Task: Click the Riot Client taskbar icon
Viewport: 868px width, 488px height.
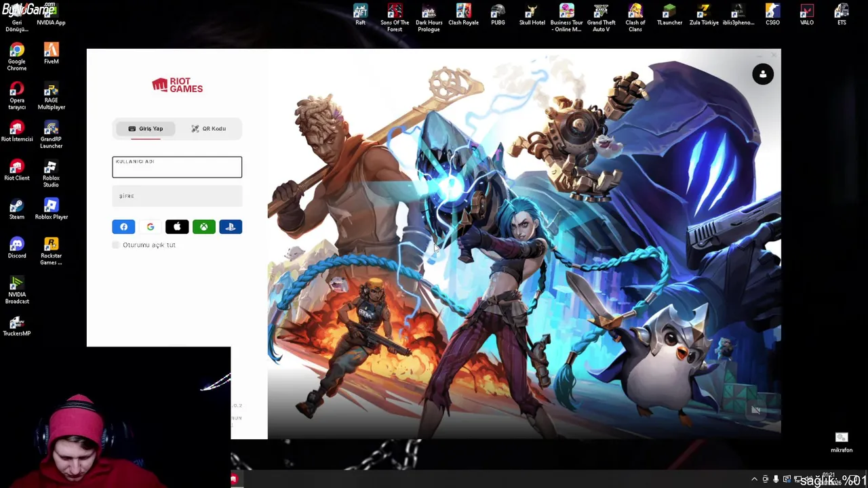Action: 233,479
